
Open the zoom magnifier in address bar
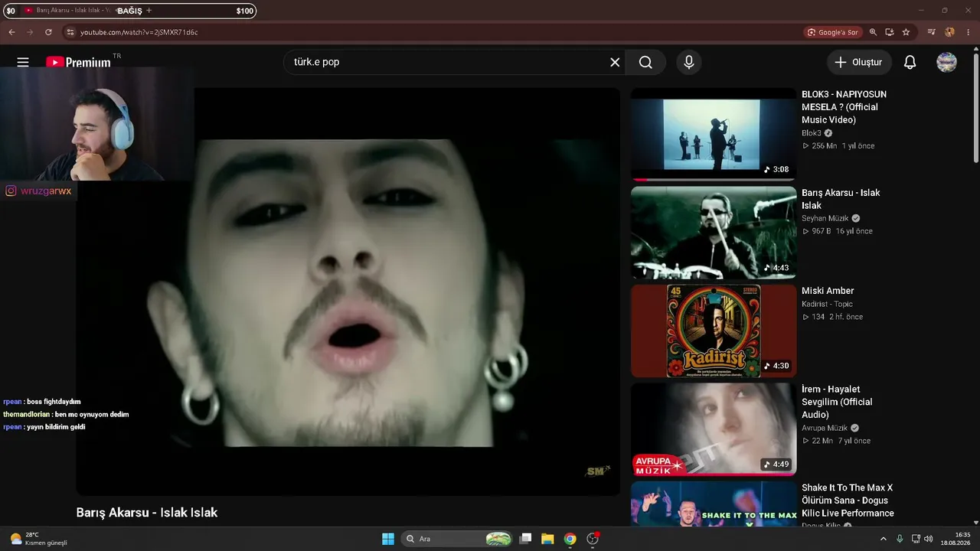coord(873,32)
